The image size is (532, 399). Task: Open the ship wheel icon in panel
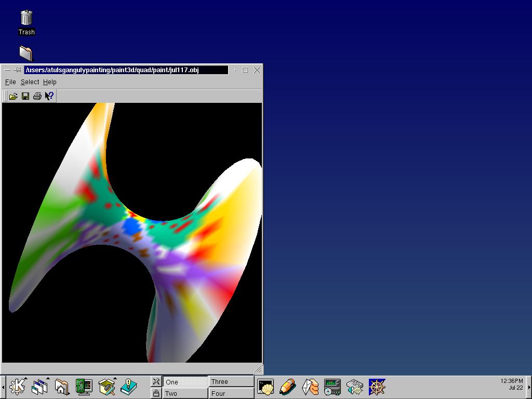(377, 387)
